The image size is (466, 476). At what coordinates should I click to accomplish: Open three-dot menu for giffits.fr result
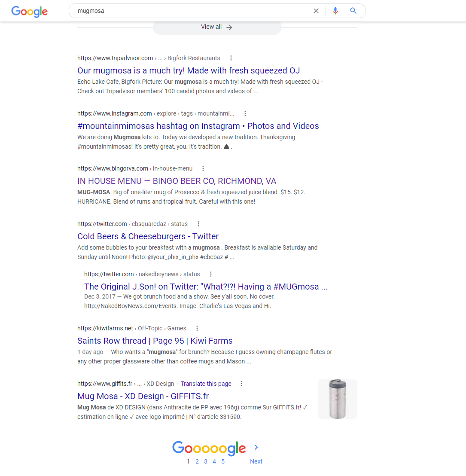coord(241,384)
